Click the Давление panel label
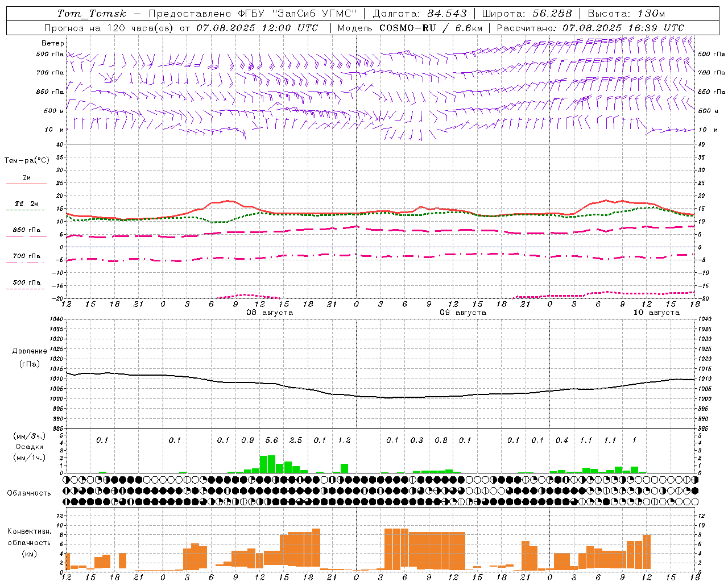 [x=30, y=351]
